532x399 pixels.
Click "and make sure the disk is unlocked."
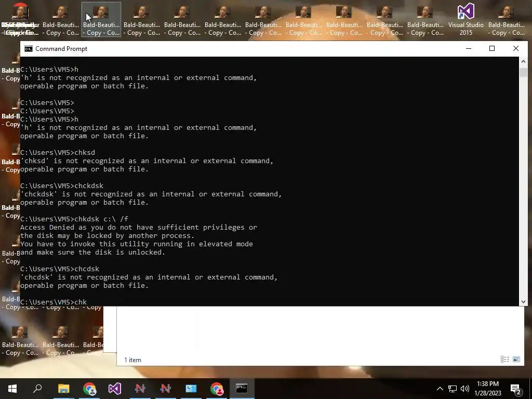tap(92, 252)
